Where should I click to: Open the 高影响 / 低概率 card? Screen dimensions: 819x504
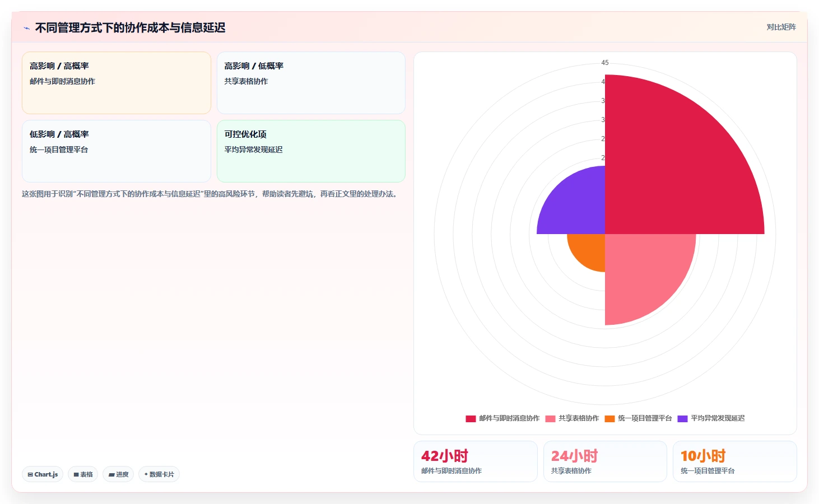point(311,83)
